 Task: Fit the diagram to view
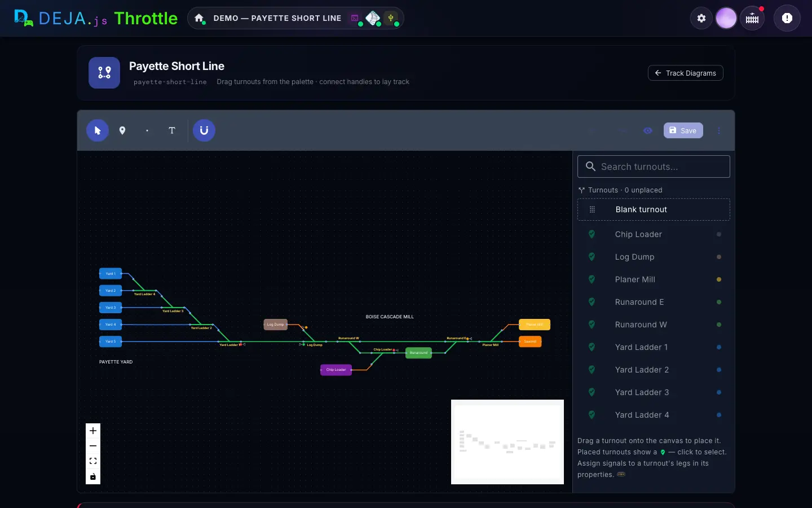point(93,461)
